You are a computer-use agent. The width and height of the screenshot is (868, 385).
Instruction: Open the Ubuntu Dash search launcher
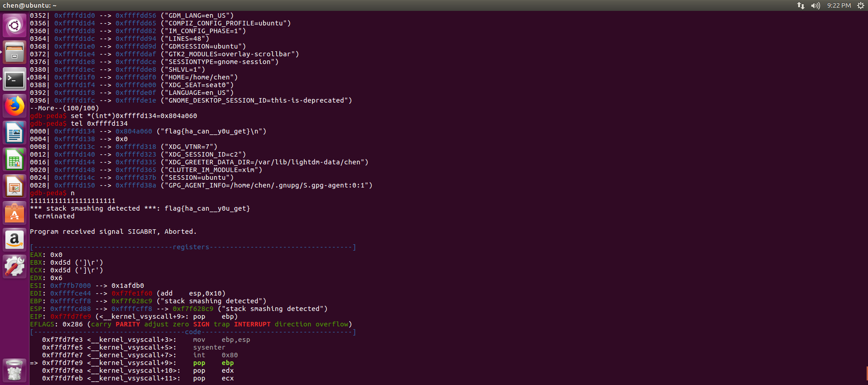[x=15, y=25]
